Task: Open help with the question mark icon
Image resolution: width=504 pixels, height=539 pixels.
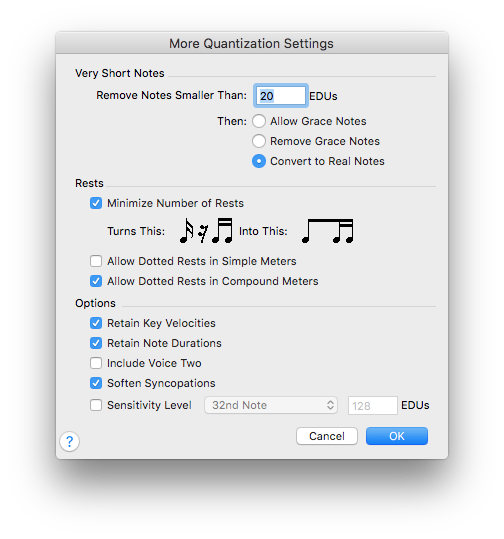Action: (x=69, y=441)
